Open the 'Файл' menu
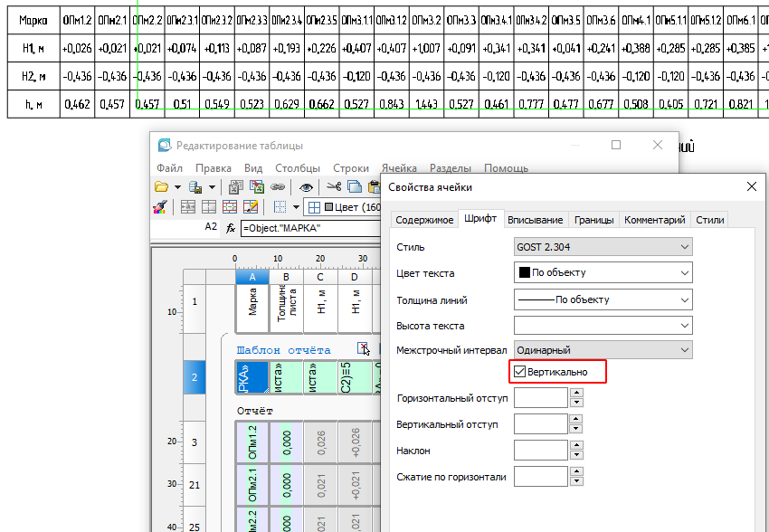 (x=170, y=168)
